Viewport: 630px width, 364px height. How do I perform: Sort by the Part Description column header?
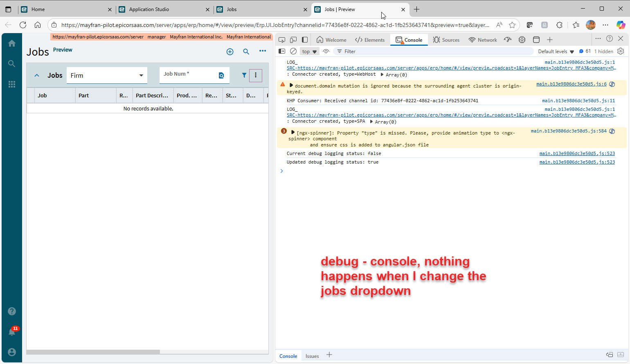(153, 95)
